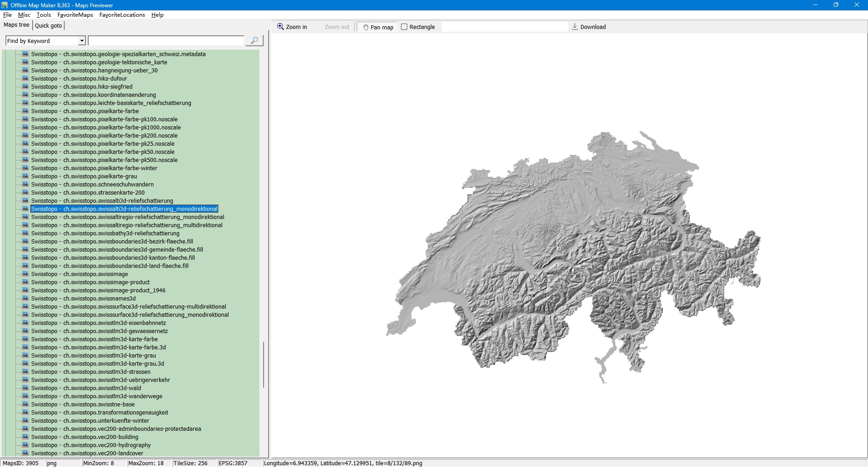Click the magnifier search icon button
This screenshot has width=868, height=467.
[254, 41]
